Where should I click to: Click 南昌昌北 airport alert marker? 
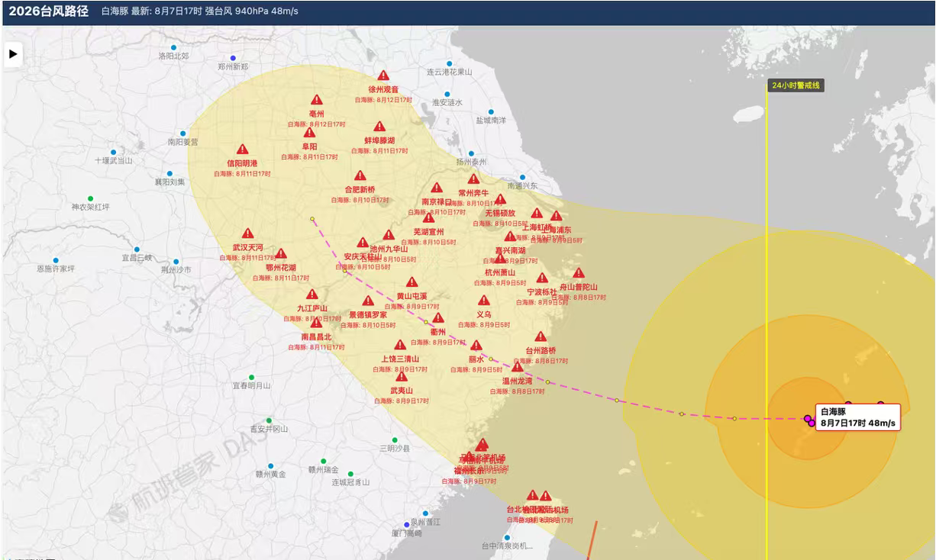point(316,323)
